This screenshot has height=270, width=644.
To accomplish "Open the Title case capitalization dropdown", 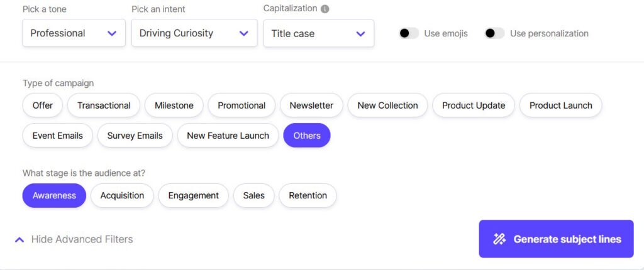I will 318,33.
